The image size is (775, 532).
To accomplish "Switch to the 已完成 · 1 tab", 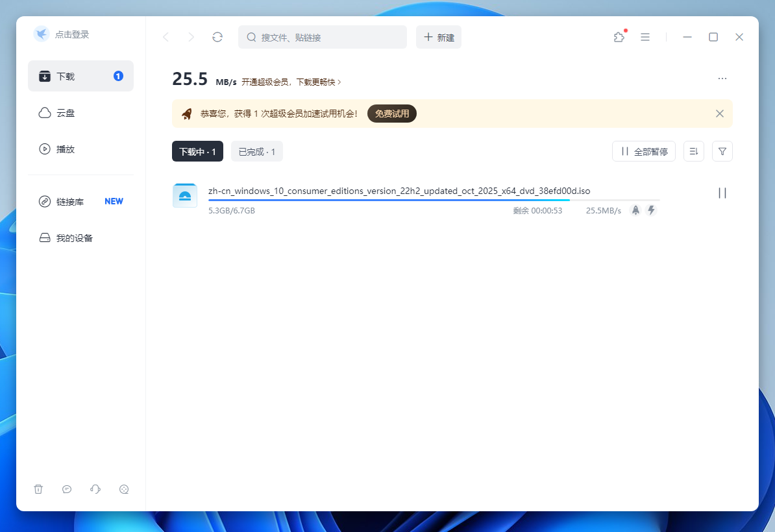I will [x=257, y=151].
